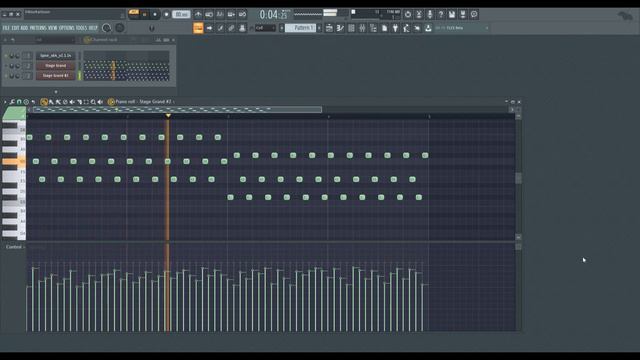Viewport: 640px width, 360px height.
Task: Toggle the Pat/Song mode switch
Action: click(x=134, y=14)
